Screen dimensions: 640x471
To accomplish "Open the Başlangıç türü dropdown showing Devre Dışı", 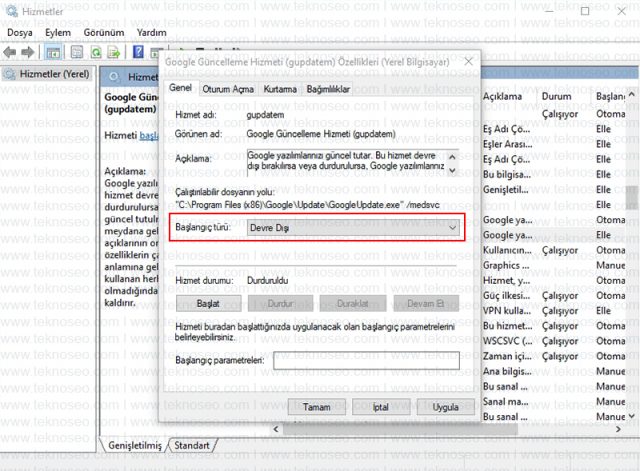I will [x=353, y=228].
